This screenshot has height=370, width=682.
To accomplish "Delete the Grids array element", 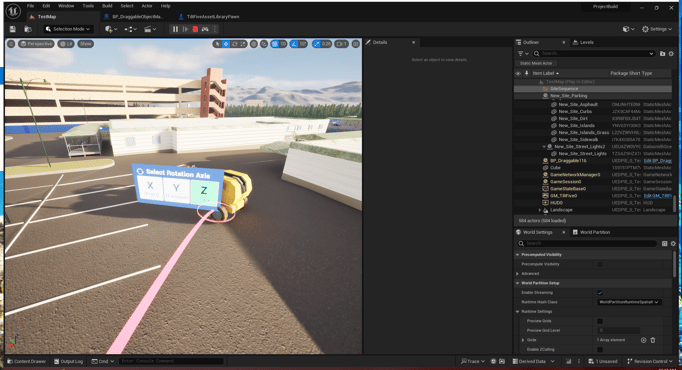I will [653, 340].
